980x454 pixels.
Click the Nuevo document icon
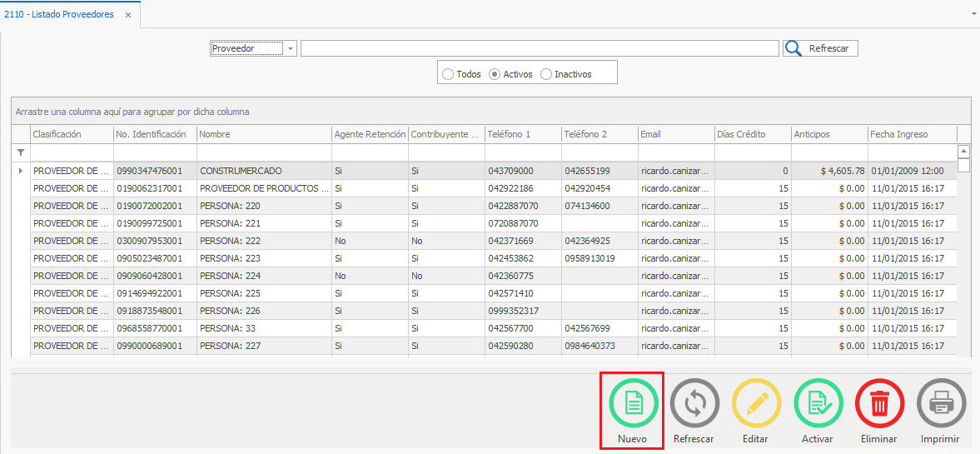633,404
